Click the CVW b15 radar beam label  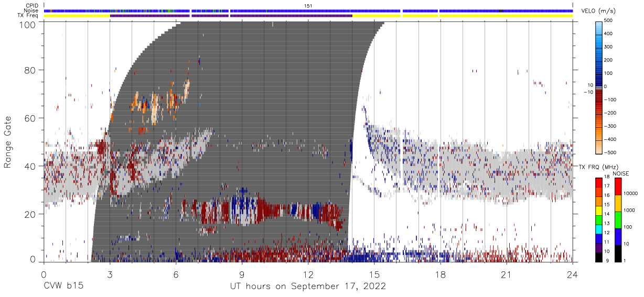coord(63,287)
